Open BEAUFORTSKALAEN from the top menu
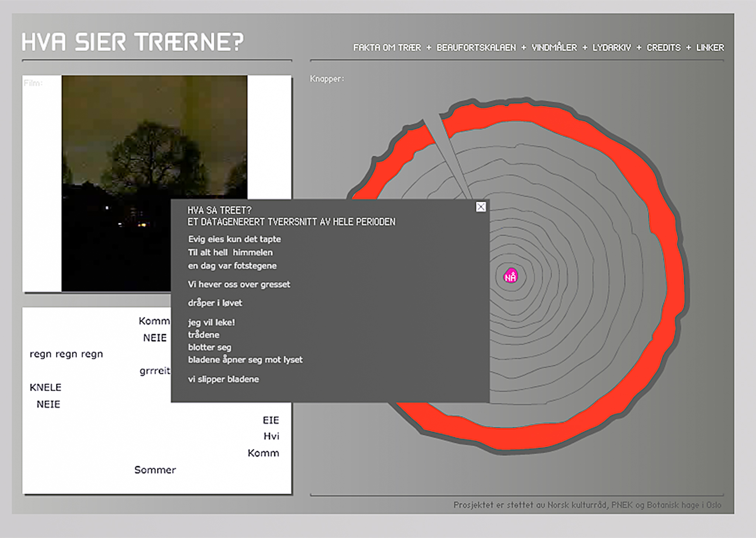The height and width of the screenshot is (538, 756). [x=476, y=48]
